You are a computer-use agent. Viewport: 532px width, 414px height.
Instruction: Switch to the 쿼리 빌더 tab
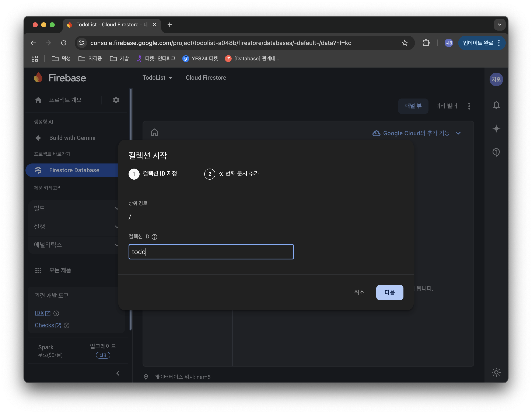[x=446, y=106]
